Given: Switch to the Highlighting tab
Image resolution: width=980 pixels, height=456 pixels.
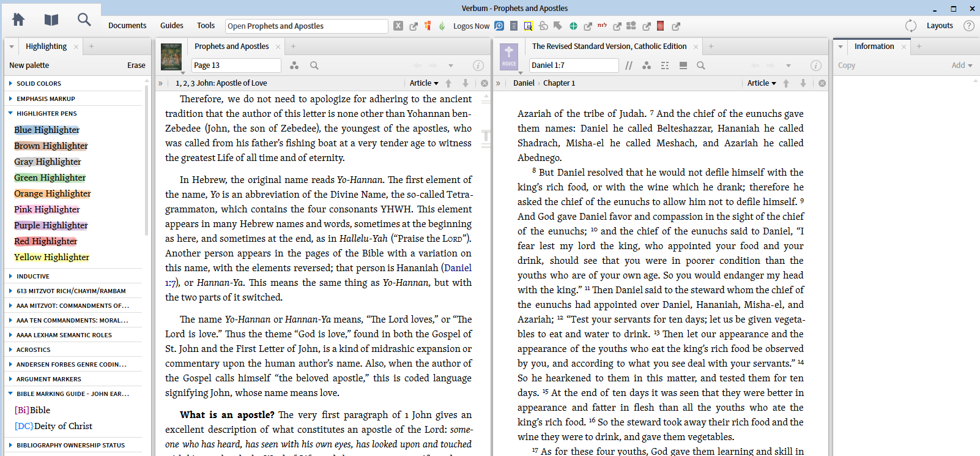Looking at the screenshot, I should (x=46, y=47).
